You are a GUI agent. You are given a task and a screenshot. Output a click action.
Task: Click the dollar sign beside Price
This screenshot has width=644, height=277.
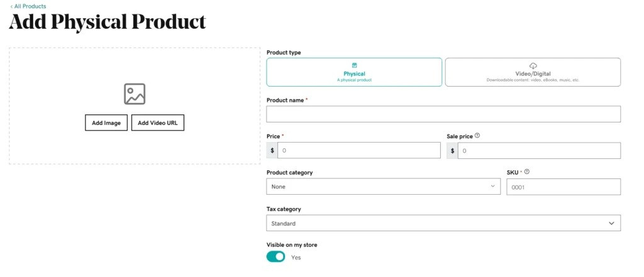(272, 151)
